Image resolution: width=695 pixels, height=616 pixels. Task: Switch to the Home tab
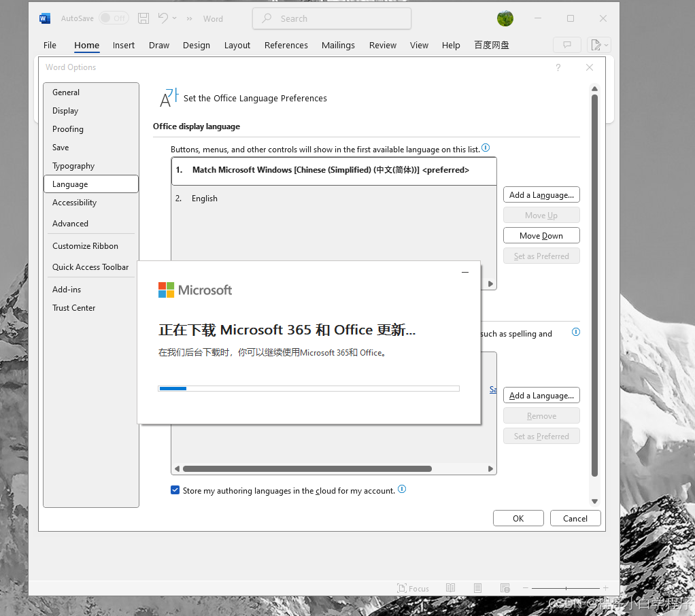(x=86, y=45)
